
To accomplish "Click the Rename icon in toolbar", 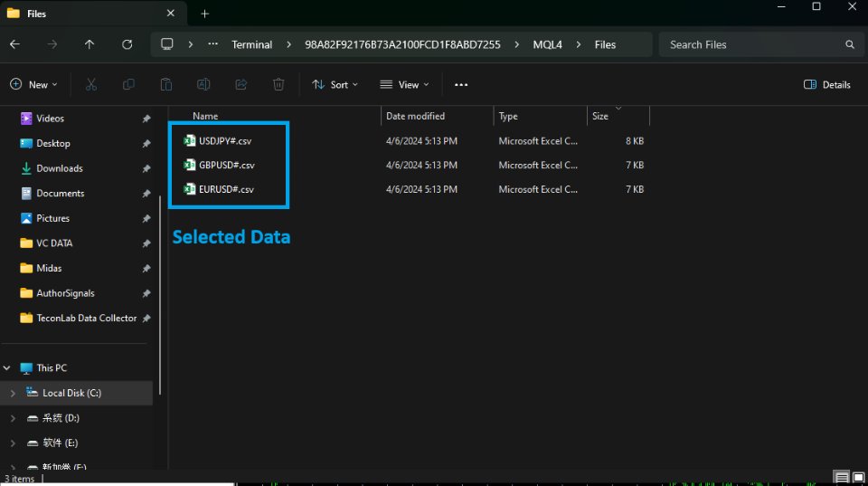I will pos(203,84).
